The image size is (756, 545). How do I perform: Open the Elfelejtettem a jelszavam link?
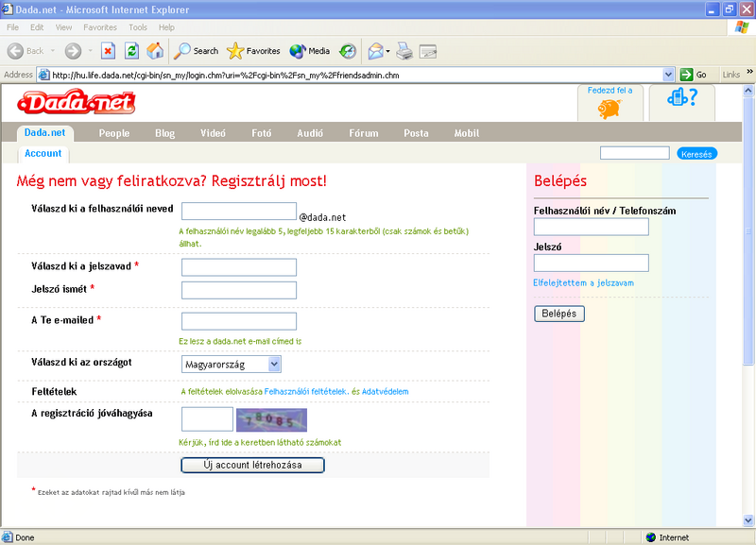[x=583, y=282]
